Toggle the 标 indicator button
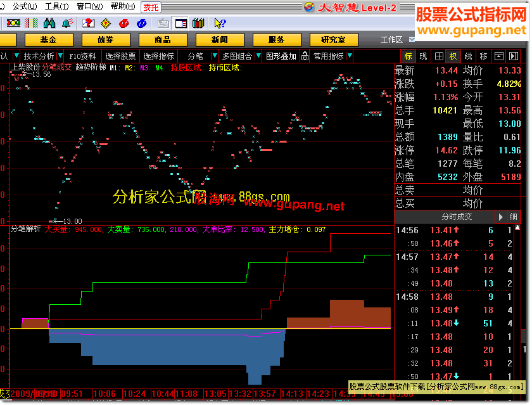The height and width of the screenshot is (405, 532). pyautogui.click(x=408, y=56)
